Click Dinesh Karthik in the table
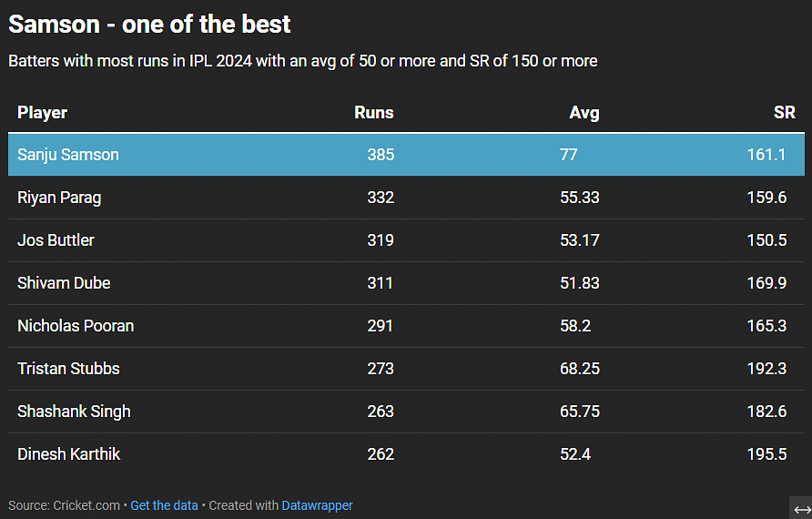This screenshot has height=519, width=812. pyautogui.click(x=69, y=454)
